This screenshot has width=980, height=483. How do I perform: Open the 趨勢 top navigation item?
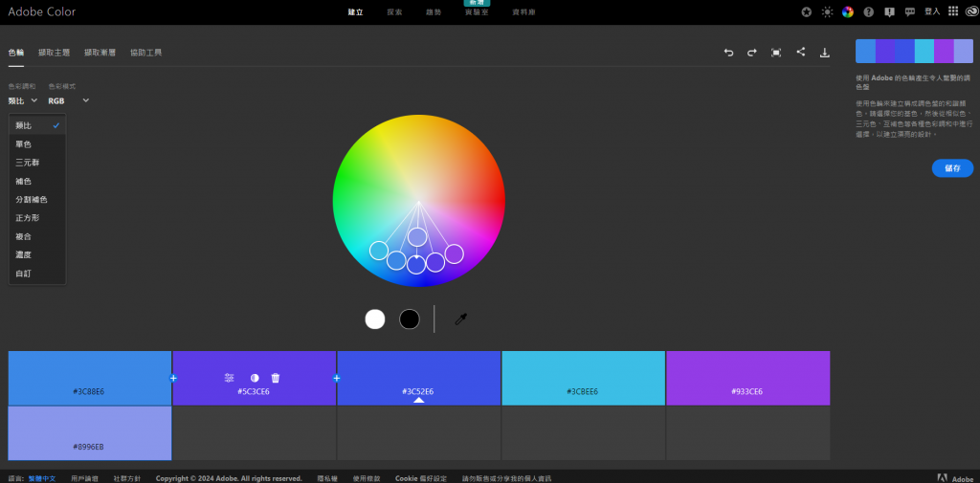[x=434, y=11]
